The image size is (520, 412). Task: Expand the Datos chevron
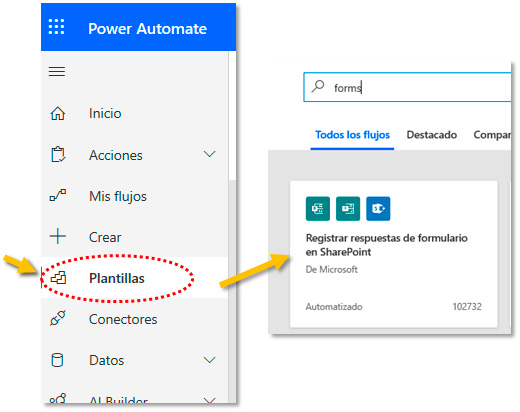(209, 360)
